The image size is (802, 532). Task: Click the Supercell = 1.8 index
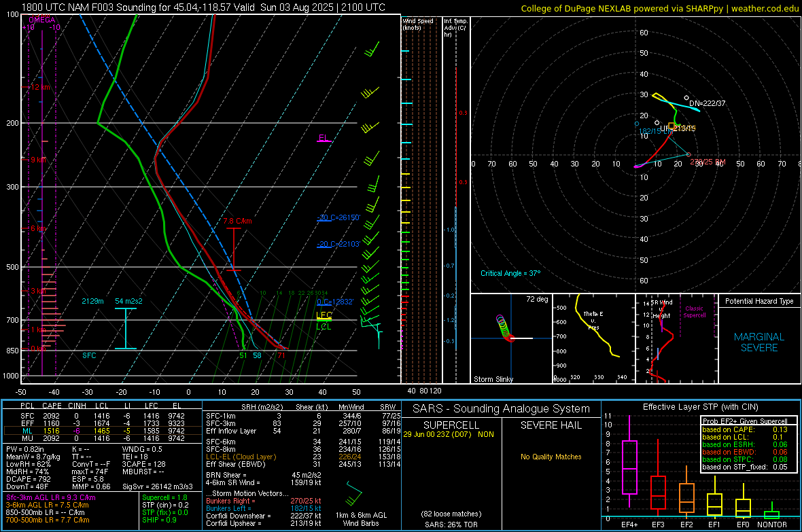164,498
